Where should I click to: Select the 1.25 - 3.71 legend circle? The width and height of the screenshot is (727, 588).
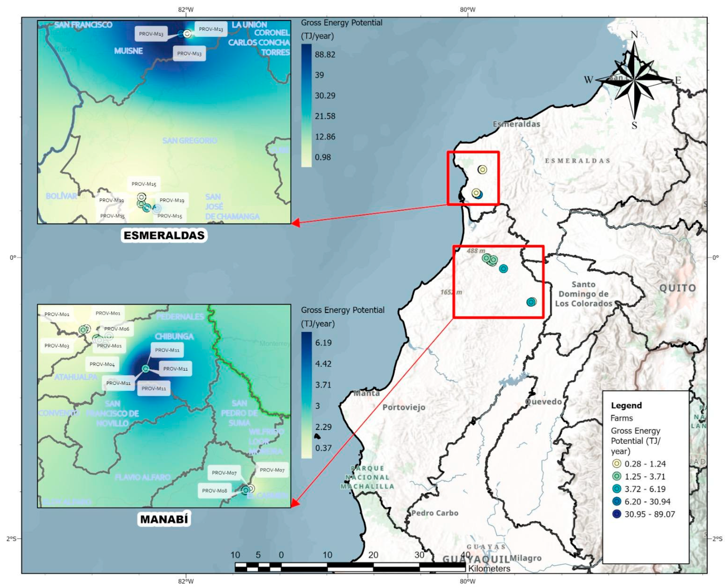tap(617, 476)
